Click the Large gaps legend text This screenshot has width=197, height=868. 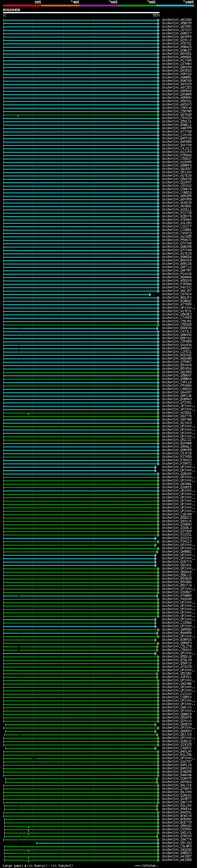coord(38,866)
